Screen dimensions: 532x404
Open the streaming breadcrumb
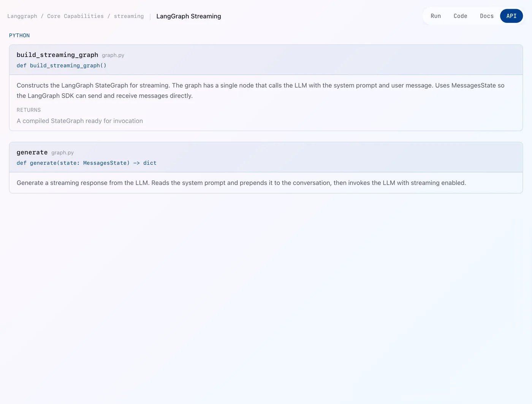point(129,16)
